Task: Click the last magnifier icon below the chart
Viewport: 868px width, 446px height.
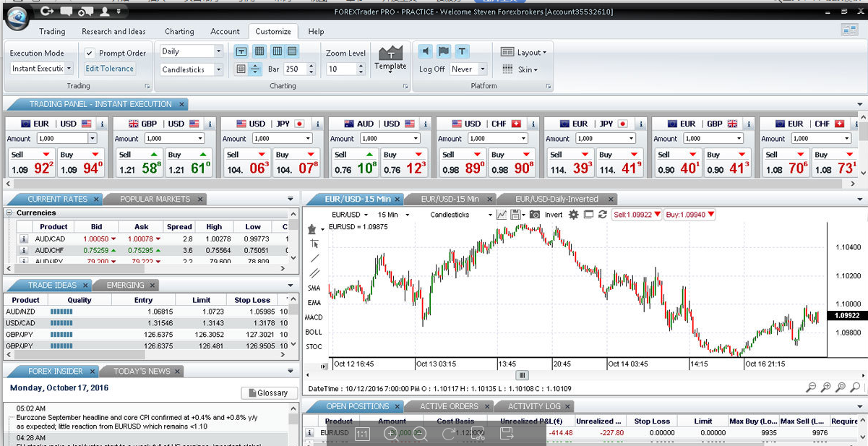Action: tap(854, 388)
